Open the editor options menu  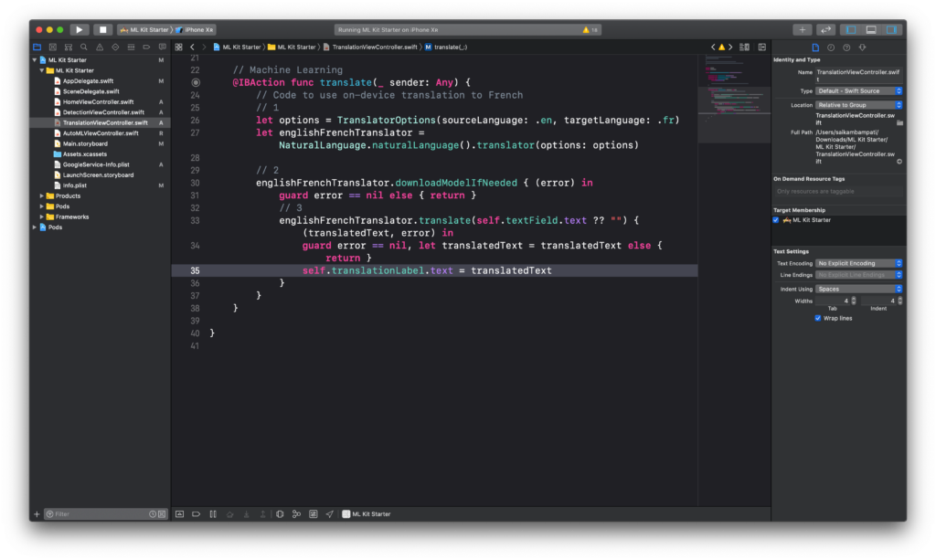[744, 48]
